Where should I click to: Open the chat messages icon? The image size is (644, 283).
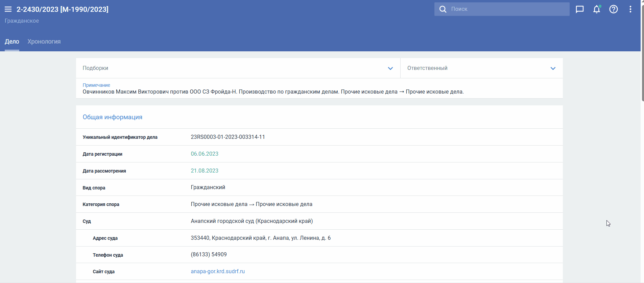[580, 9]
